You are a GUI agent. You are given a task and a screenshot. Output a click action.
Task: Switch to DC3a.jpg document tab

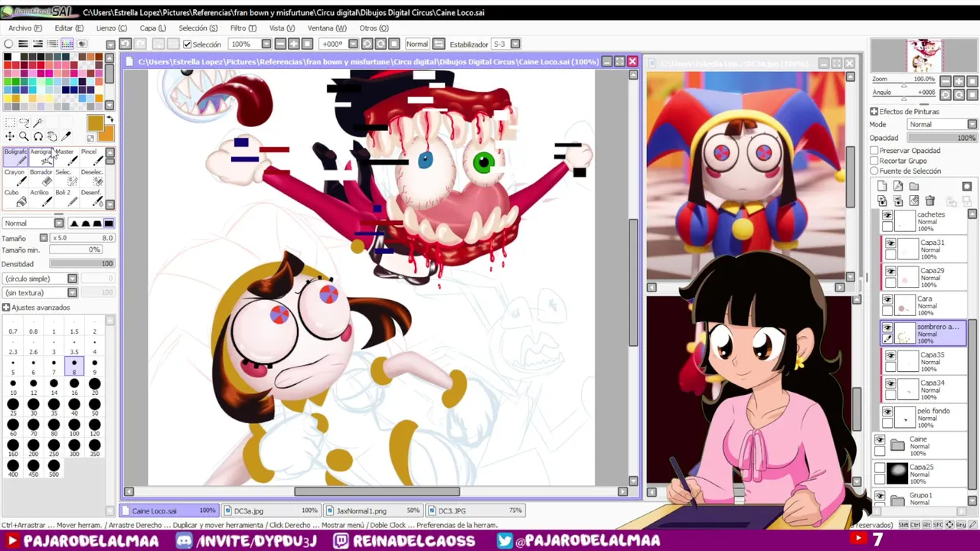pyautogui.click(x=271, y=510)
